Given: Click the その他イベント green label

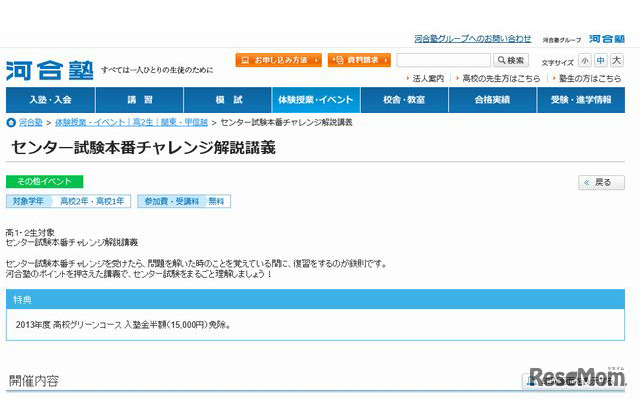Looking at the screenshot, I should (x=44, y=182).
